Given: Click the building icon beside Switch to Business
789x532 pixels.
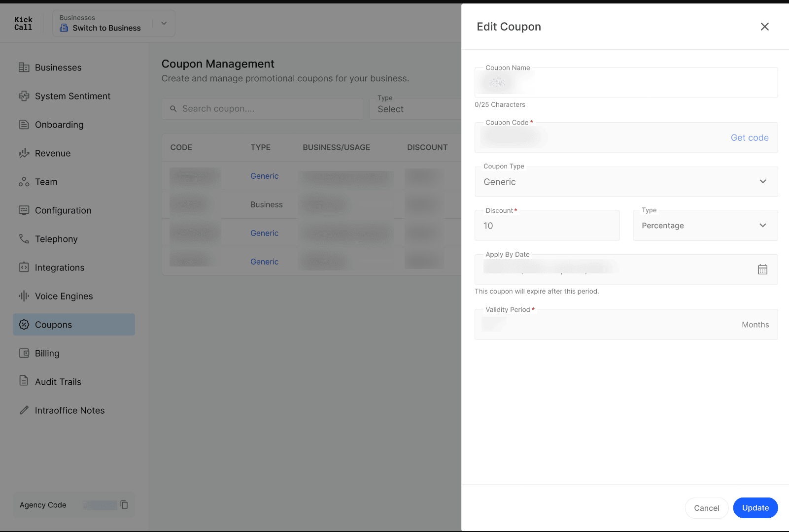Looking at the screenshot, I should click(x=64, y=28).
